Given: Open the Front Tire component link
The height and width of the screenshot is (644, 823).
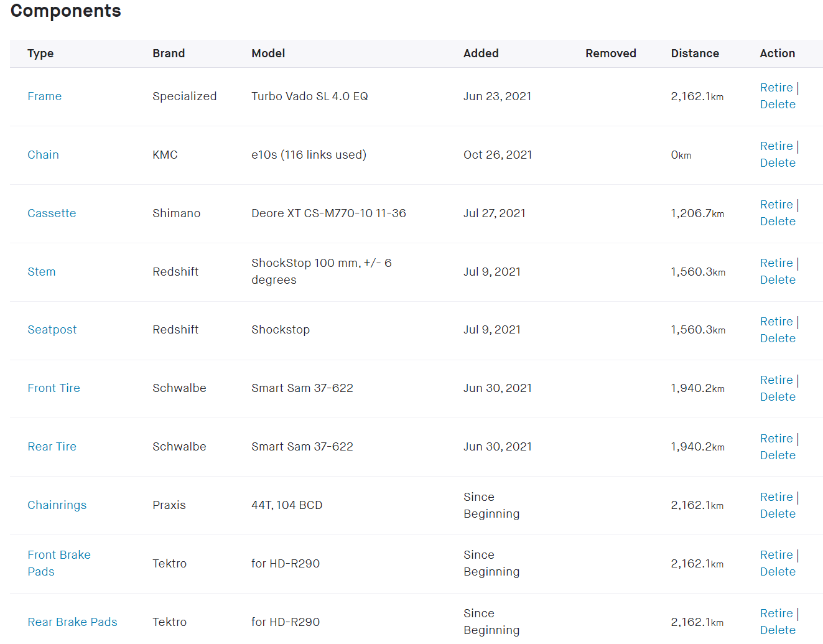Looking at the screenshot, I should click(x=53, y=388).
